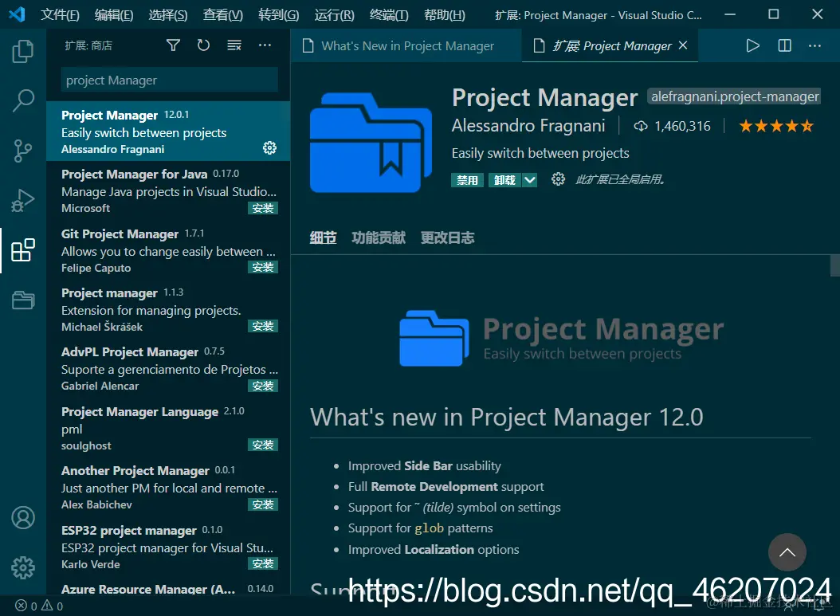Image resolution: width=840 pixels, height=616 pixels.
Task: Switch to 扩展 Project Manager editor tab
Action: pyautogui.click(x=610, y=46)
